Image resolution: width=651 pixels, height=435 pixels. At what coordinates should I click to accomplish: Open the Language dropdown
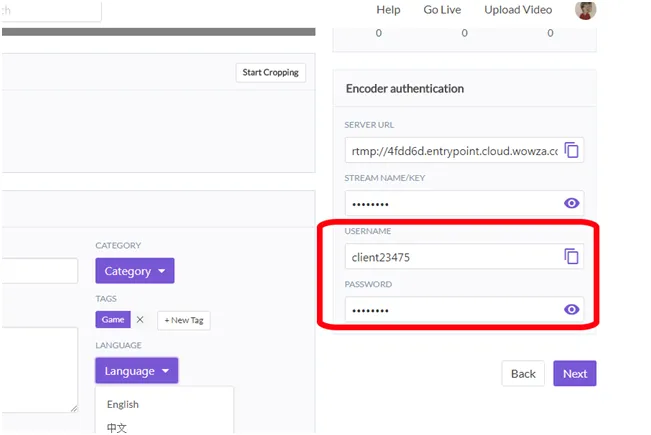point(137,370)
